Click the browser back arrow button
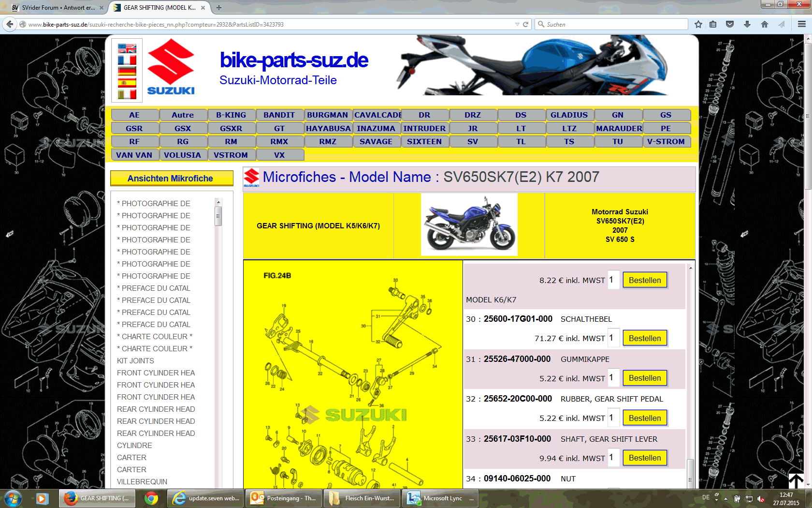 [10, 24]
